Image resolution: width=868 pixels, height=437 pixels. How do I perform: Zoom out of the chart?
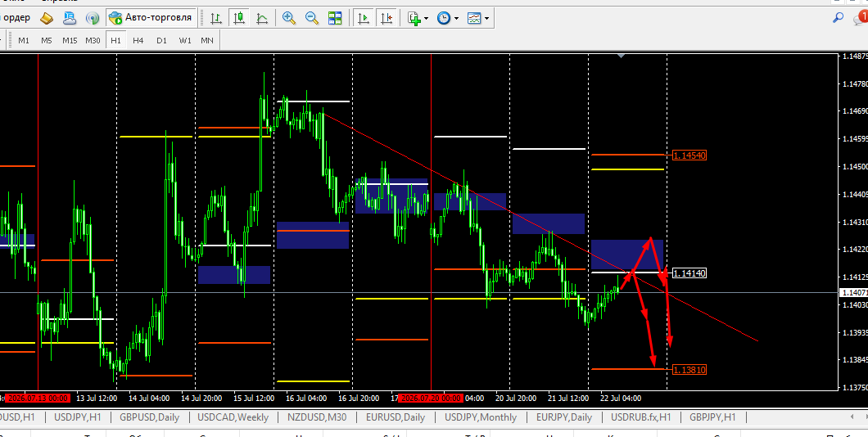coord(312,18)
